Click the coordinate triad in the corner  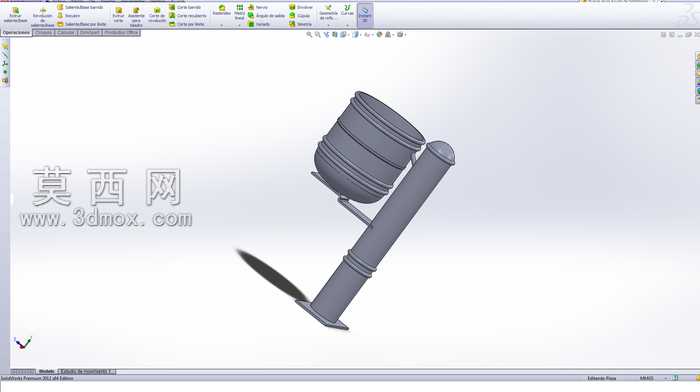click(x=23, y=343)
